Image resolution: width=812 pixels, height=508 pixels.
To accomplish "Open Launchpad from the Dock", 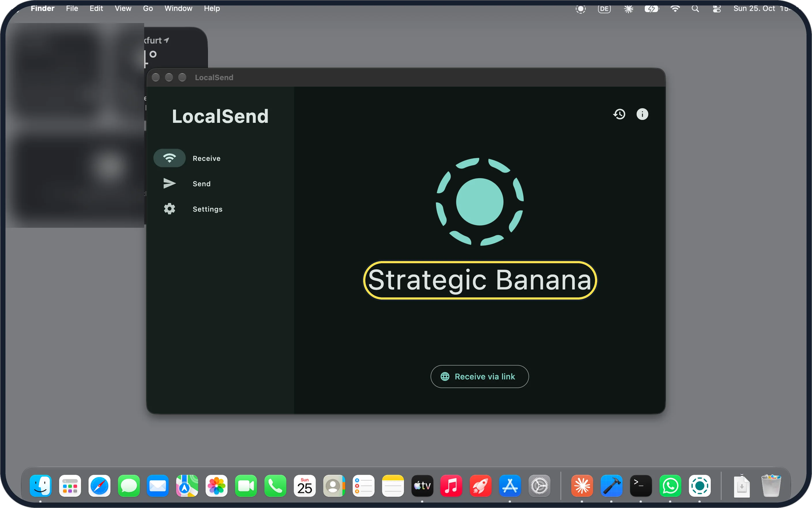I will click(x=70, y=486).
